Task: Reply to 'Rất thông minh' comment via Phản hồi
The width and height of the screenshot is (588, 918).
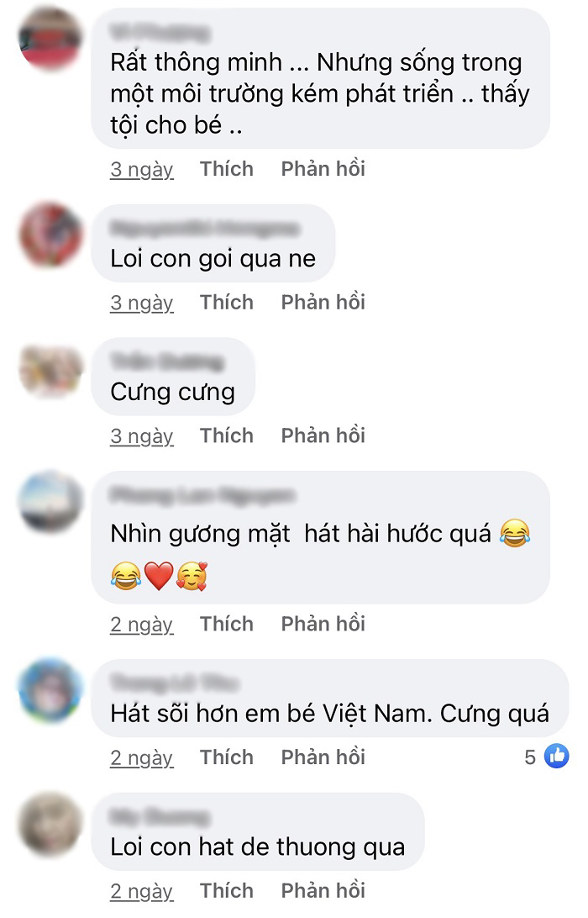Action: (323, 169)
